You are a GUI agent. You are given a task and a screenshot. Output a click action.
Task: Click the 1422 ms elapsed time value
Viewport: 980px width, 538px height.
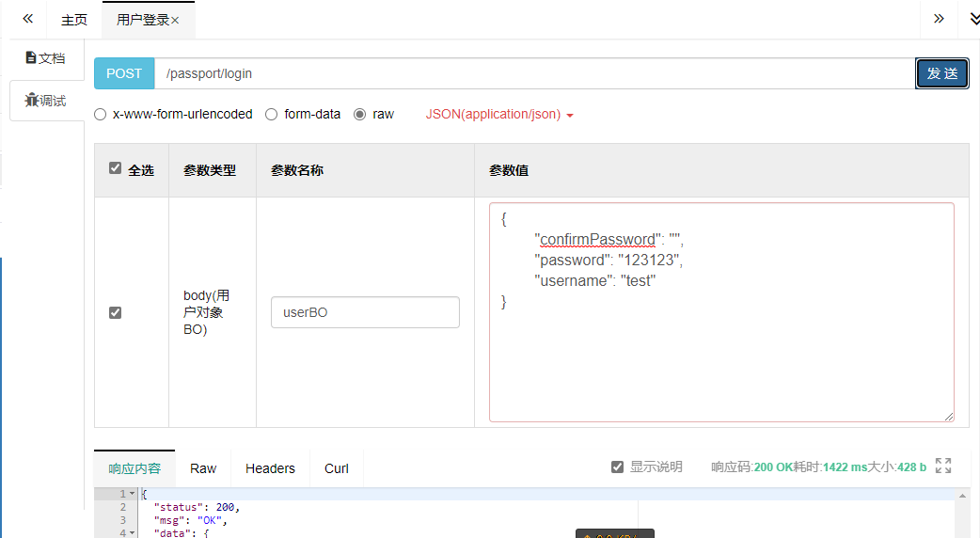[x=845, y=467]
